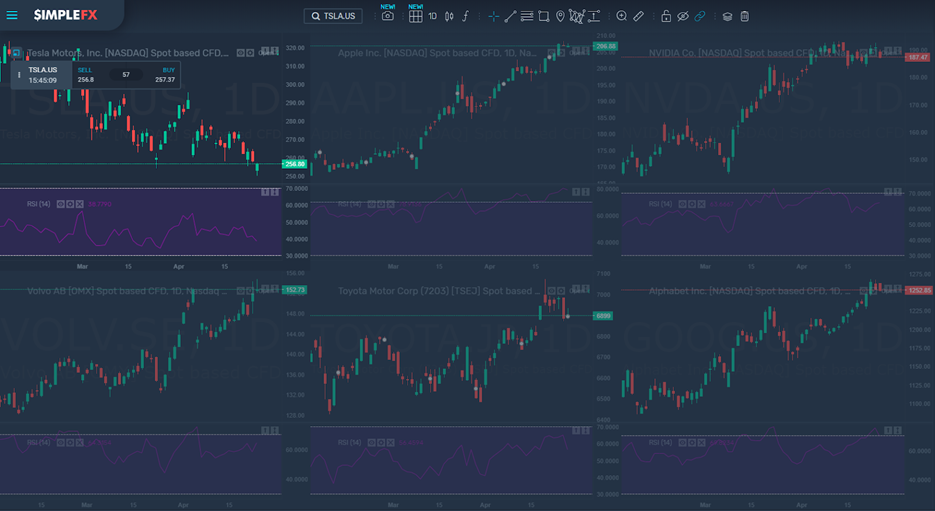
Task: Open Toyota chart RSI settings
Action: click(381, 442)
